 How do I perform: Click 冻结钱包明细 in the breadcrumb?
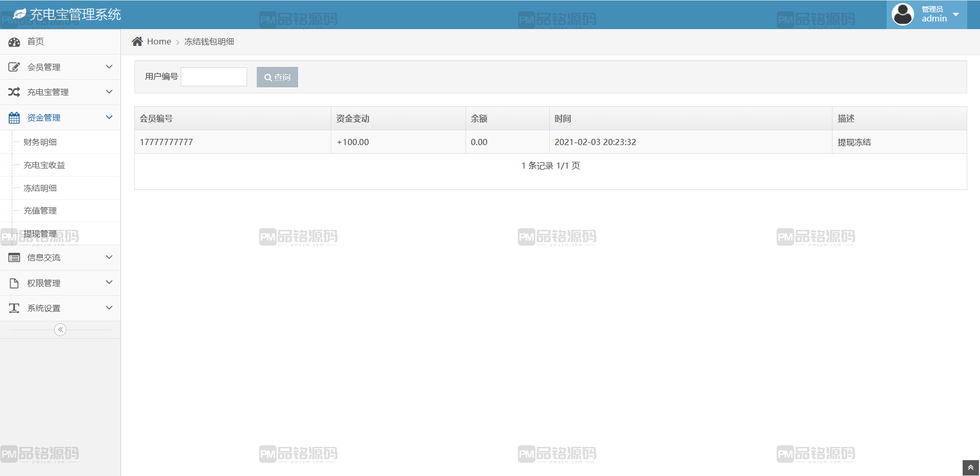point(209,41)
